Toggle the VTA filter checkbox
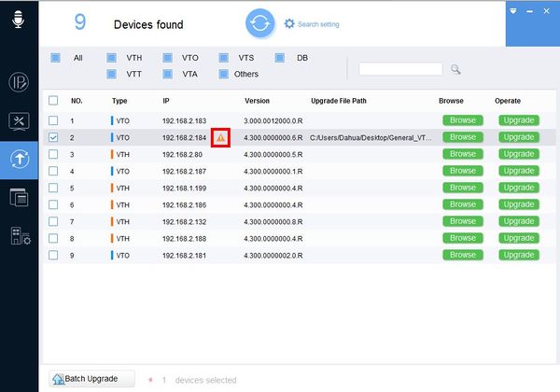 [x=167, y=74]
